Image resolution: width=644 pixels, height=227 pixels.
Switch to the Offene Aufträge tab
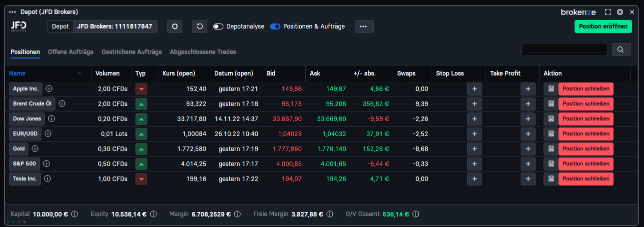pos(70,51)
